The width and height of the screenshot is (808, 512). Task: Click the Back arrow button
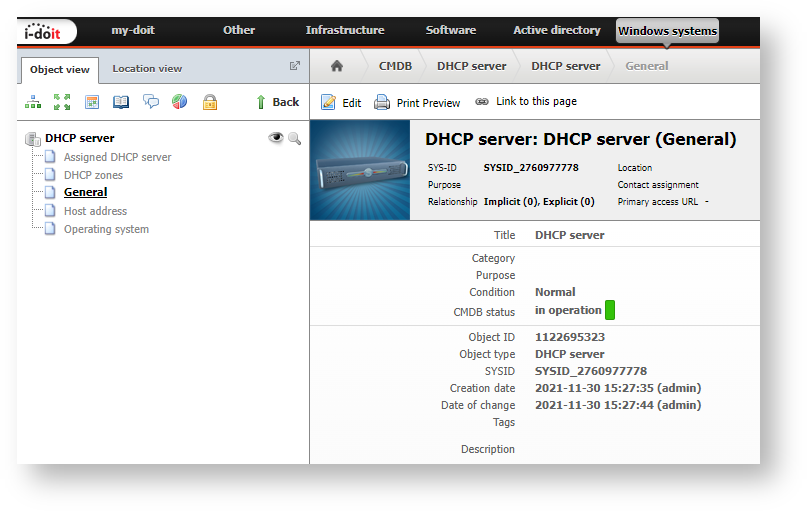click(x=277, y=102)
